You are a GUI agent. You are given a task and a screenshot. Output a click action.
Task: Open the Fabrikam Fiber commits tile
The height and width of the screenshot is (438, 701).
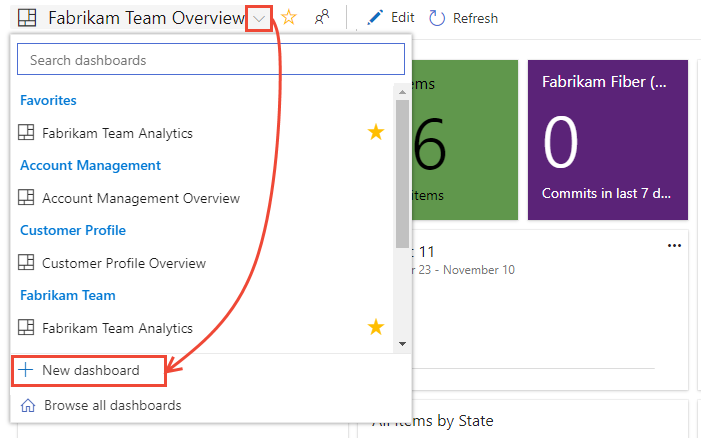click(608, 140)
